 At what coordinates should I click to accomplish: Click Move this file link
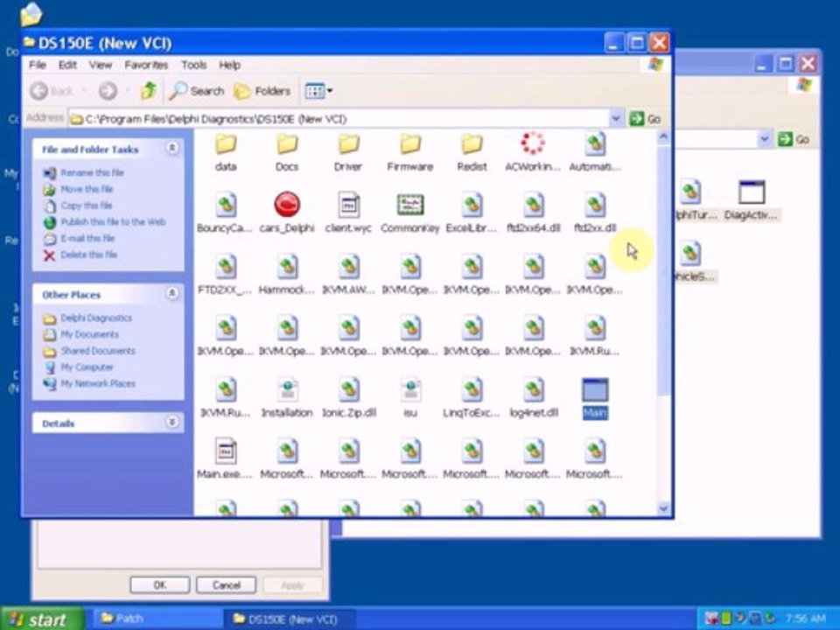pos(87,189)
